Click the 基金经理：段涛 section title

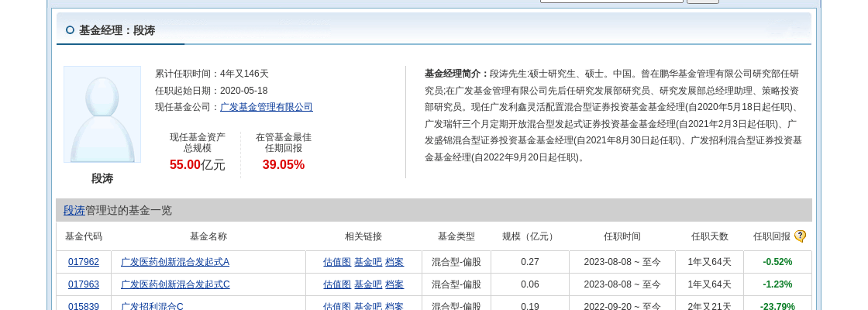117,30
